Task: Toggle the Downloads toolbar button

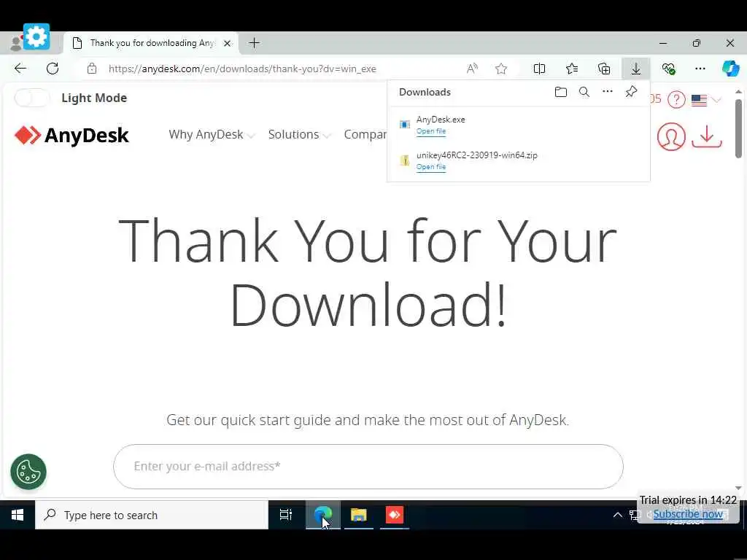Action: coord(635,69)
